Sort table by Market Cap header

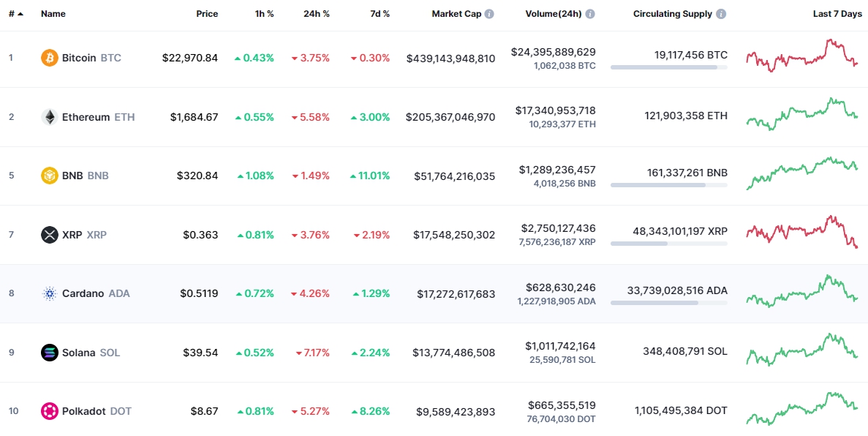pyautogui.click(x=457, y=14)
